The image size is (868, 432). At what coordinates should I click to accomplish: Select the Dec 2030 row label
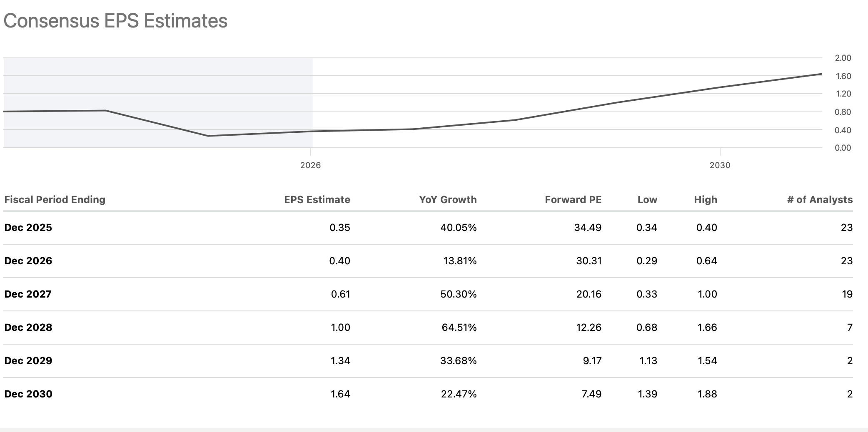coord(28,394)
